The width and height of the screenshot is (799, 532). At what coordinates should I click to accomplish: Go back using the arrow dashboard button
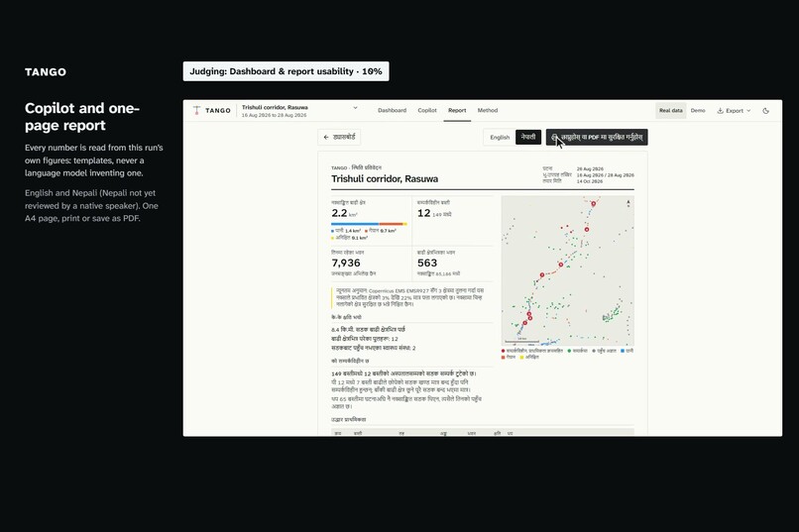click(339, 137)
